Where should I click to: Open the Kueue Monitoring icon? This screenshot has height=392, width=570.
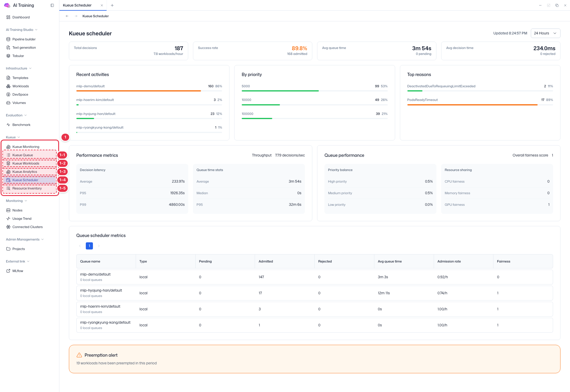8,147
